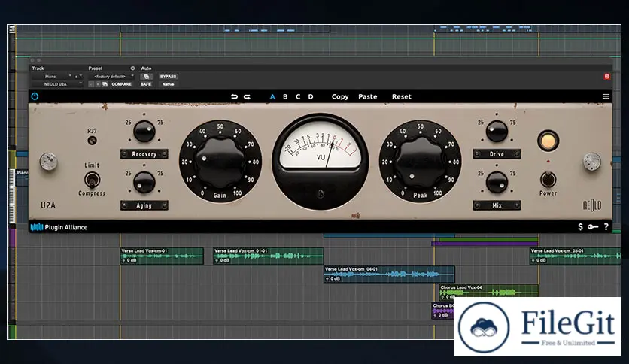629x364 pixels.
Task: Select the Verse Lead Vox-cm_03-01 audio clip
Action: 574,256
